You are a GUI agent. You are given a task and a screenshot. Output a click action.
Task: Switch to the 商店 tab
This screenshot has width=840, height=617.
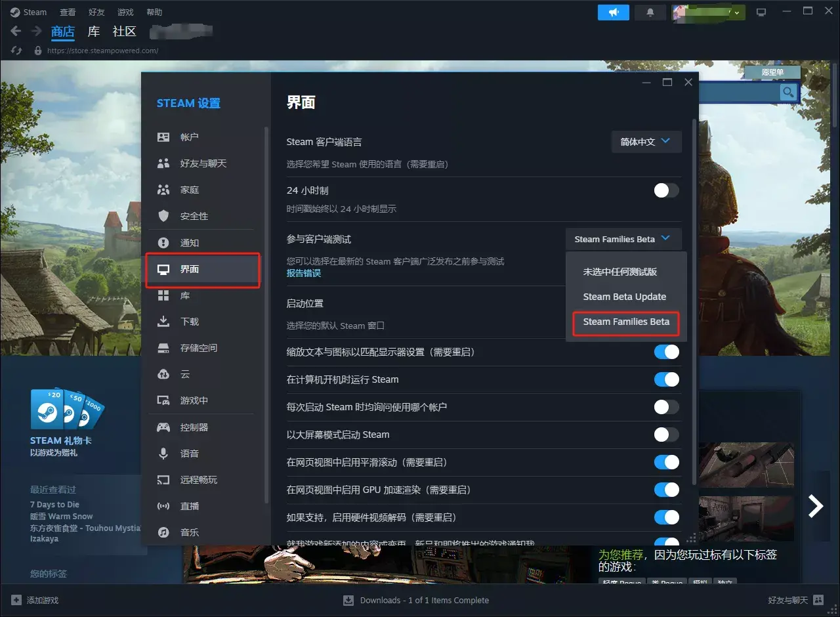tap(63, 32)
